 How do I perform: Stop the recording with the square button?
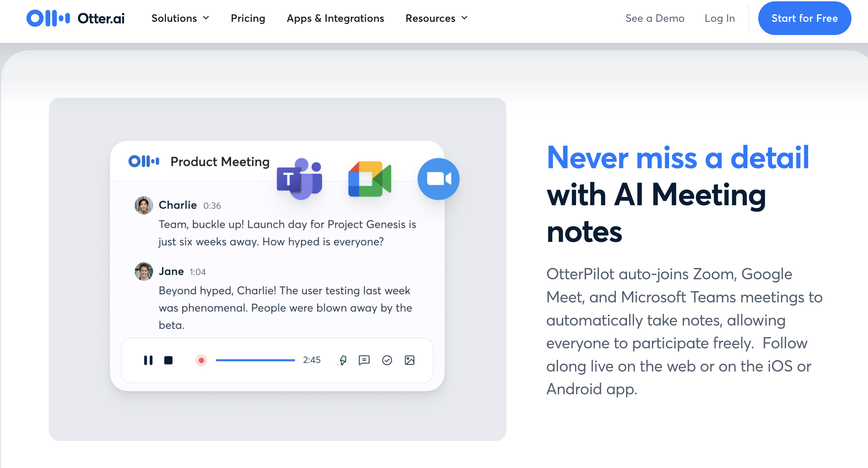click(168, 360)
